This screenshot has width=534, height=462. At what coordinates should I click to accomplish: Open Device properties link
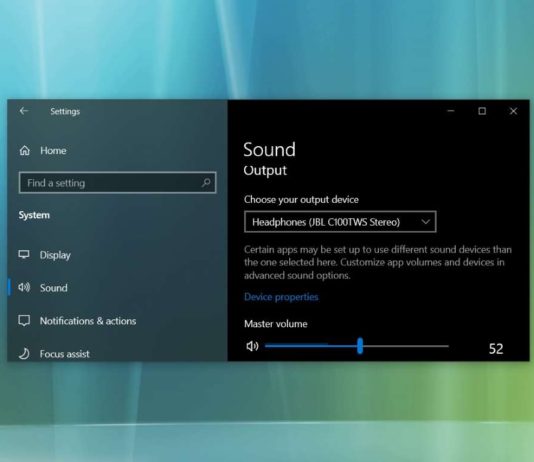(x=281, y=297)
